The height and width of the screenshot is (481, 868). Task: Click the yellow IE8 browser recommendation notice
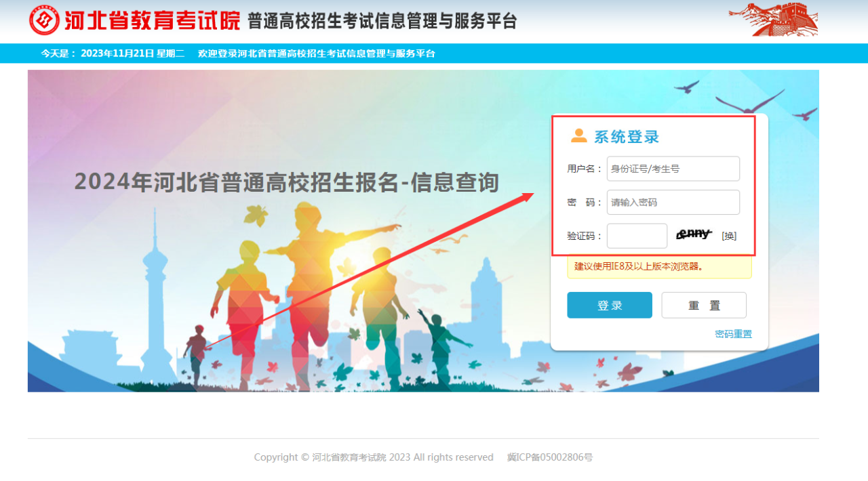[x=660, y=266]
